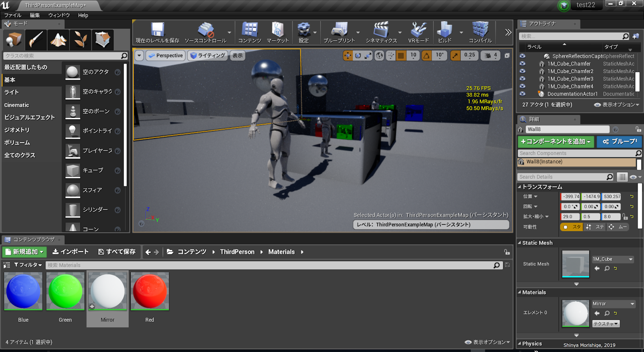
Task: Click the Build toolbar icon
Action: pos(445,32)
